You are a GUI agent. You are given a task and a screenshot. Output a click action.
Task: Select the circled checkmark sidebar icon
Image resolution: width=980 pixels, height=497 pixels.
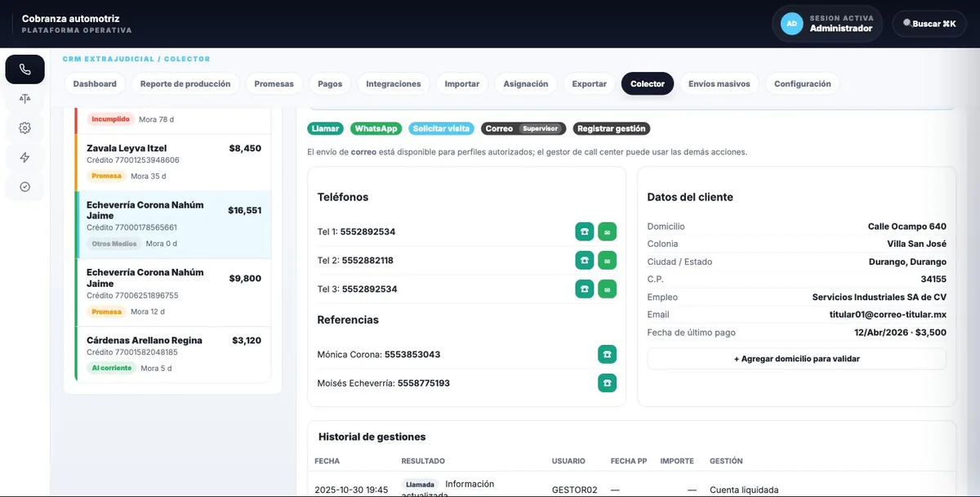click(24, 187)
